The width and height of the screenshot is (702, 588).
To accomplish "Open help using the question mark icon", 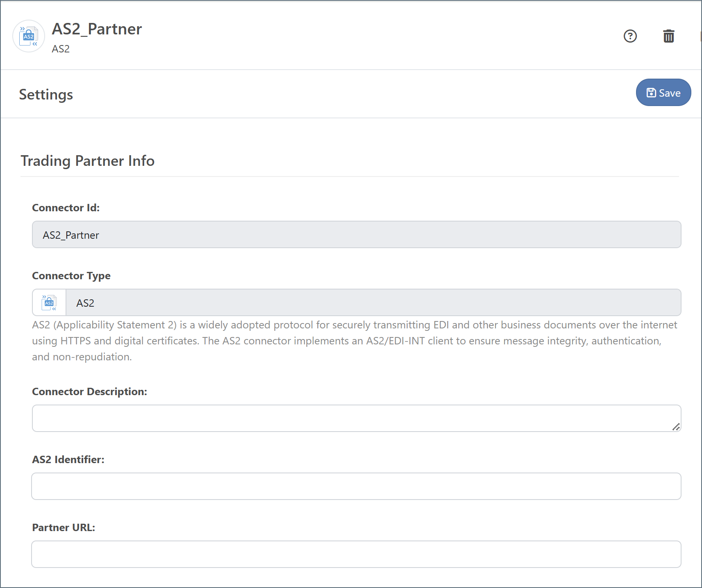I will pyautogui.click(x=630, y=36).
